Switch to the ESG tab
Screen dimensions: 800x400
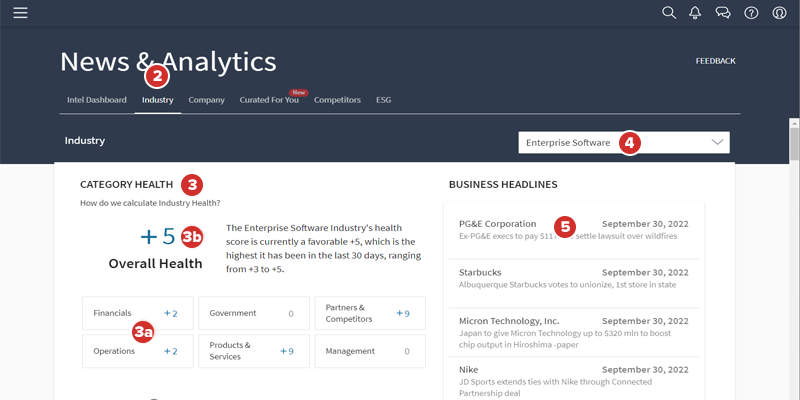384,100
